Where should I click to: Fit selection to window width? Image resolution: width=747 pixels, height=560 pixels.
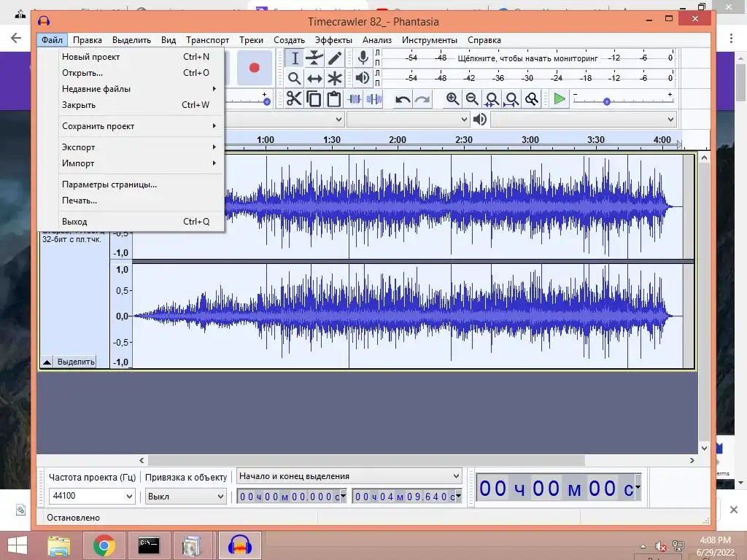tap(492, 99)
